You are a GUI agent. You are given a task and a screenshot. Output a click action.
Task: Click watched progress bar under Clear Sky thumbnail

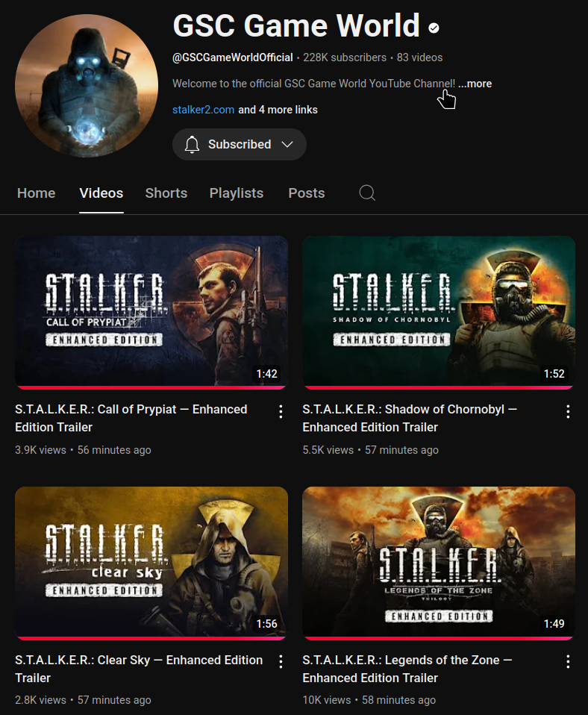tap(151, 638)
